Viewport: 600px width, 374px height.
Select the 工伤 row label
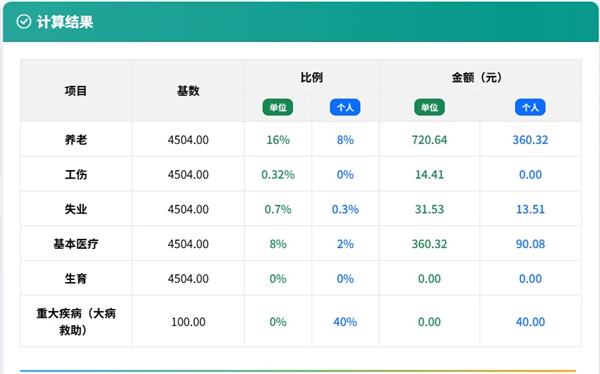point(76,175)
